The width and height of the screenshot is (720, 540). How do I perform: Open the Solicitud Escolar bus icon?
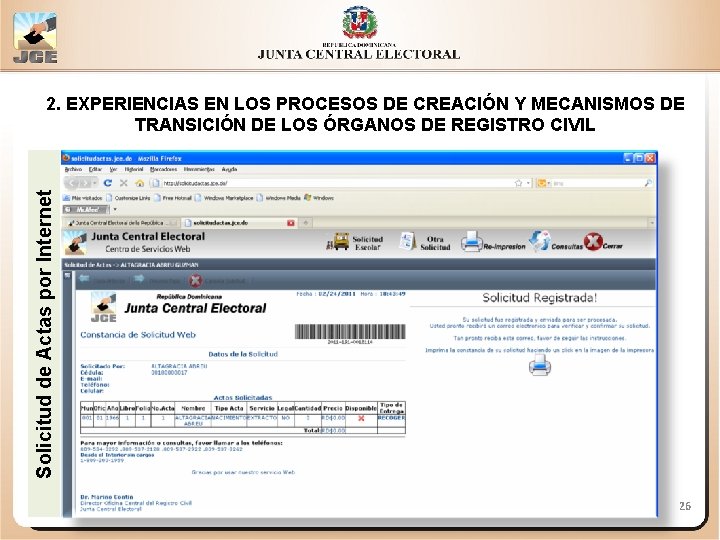click(338, 241)
